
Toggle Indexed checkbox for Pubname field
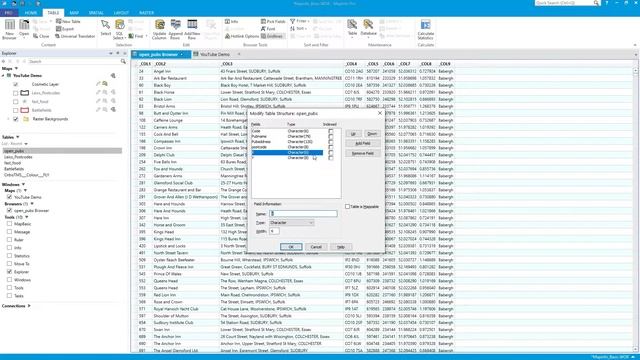331,136
